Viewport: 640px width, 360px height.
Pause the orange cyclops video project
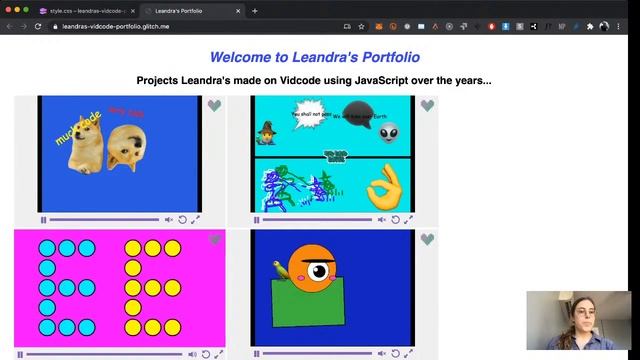(256, 354)
